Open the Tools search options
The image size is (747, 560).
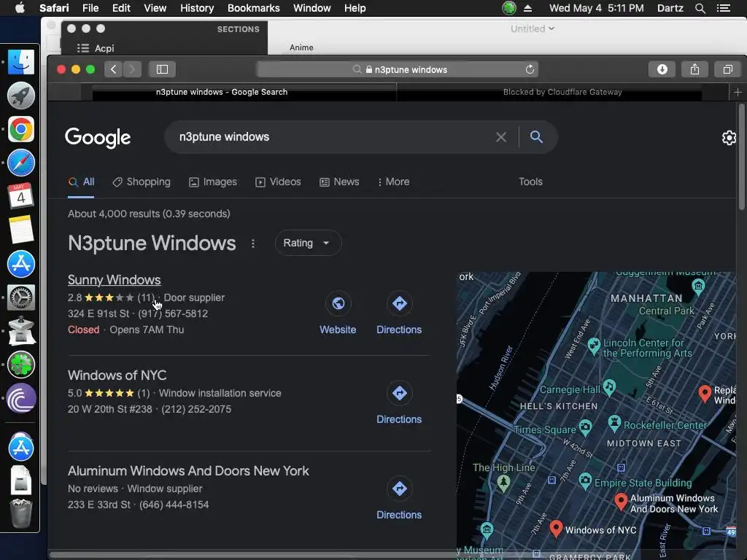530,182
